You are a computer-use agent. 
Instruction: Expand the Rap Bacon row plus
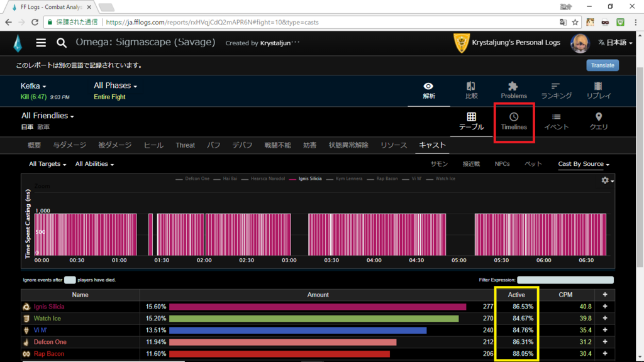[604, 353]
